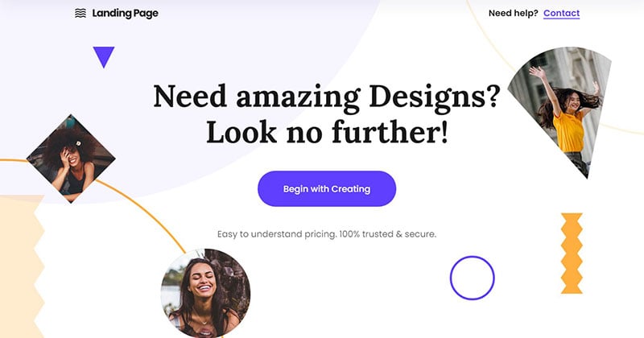Viewport: 644px width, 338px height.
Task: Click the Begin with Creating button
Action: coord(327,189)
